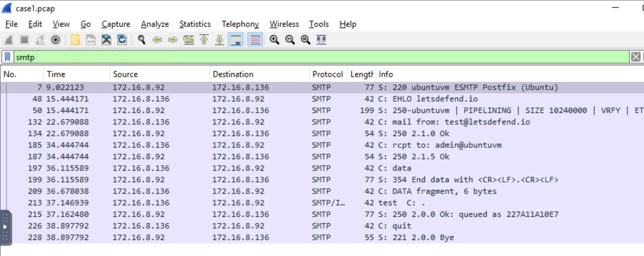Save this capture file
Image resolution: width=644 pixels, height=256 pixels.
click(91, 40)
